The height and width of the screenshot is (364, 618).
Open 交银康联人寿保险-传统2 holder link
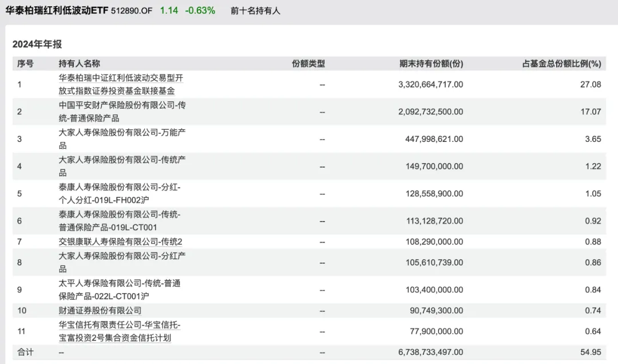[x=120, y=242]
